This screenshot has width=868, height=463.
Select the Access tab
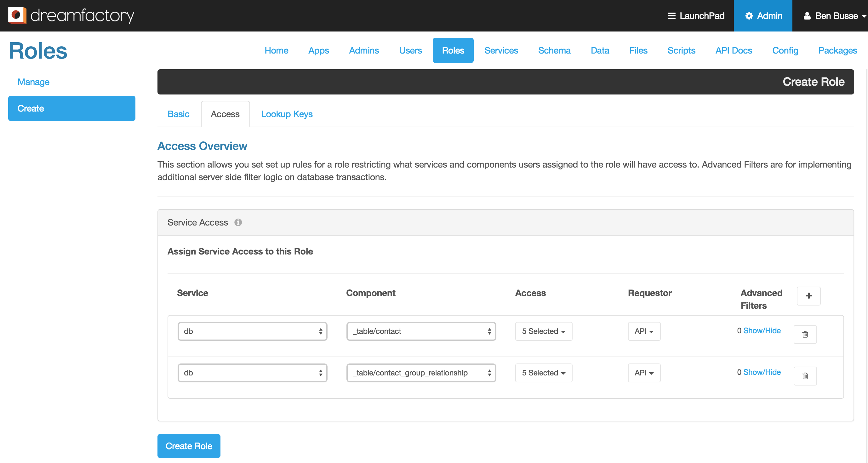click(x=225, y=114)
